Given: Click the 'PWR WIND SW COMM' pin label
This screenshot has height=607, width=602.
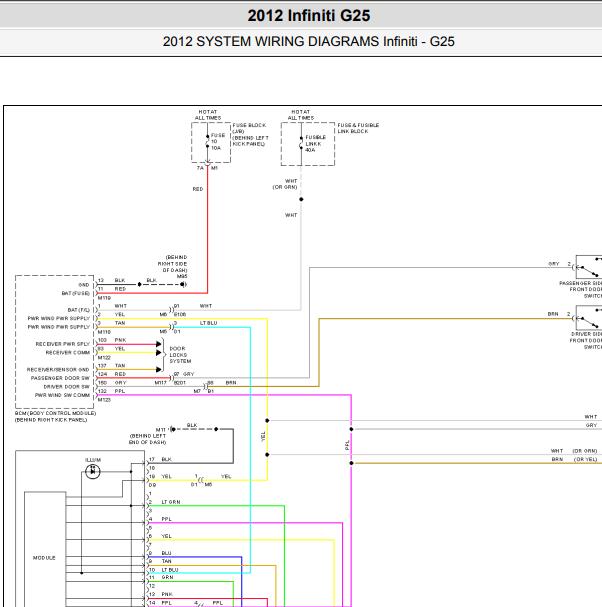Looking at the screenshot, I should point(62,395).
